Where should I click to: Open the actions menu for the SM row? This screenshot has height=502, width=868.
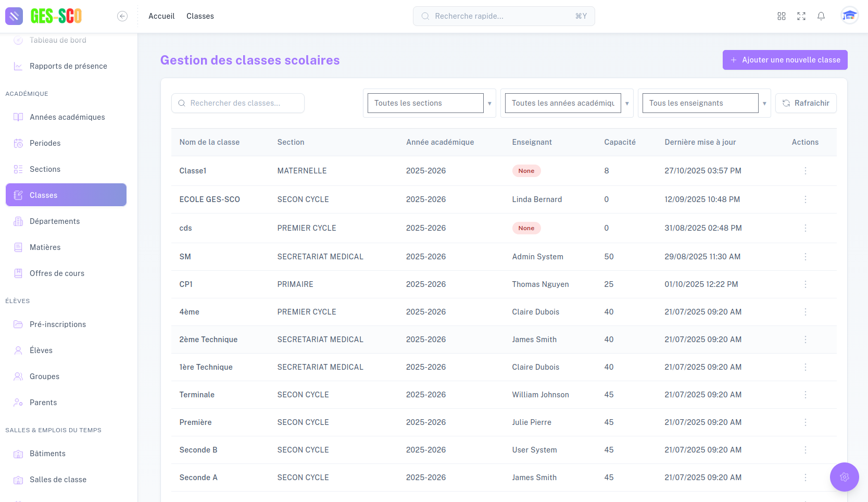[x=805, y=256]
